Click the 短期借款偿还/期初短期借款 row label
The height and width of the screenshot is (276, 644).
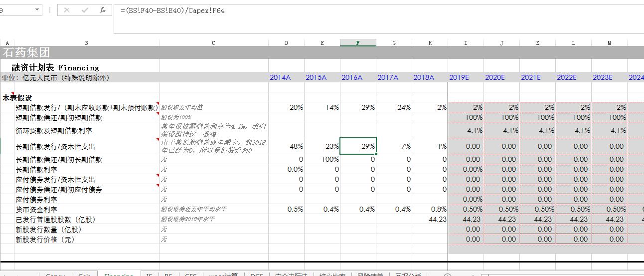coord(59,118)
